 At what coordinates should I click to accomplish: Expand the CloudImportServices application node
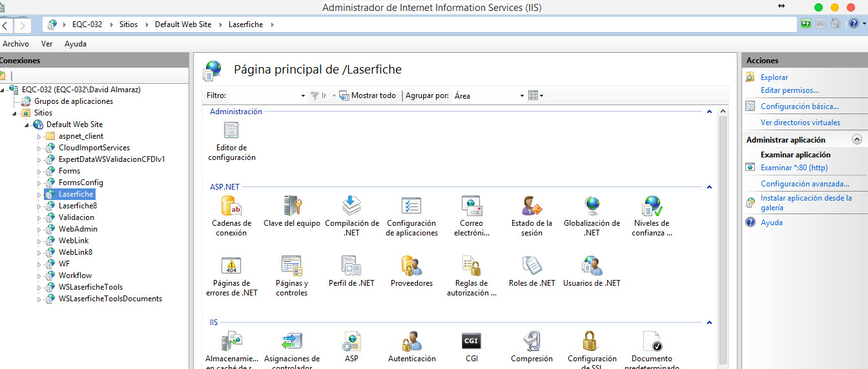pyautogui.click(x=39, y=148)
